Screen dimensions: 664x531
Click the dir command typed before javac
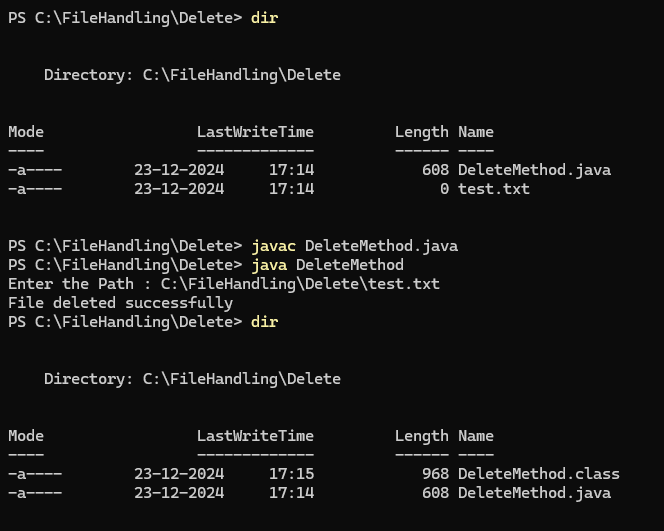point(265,18)
